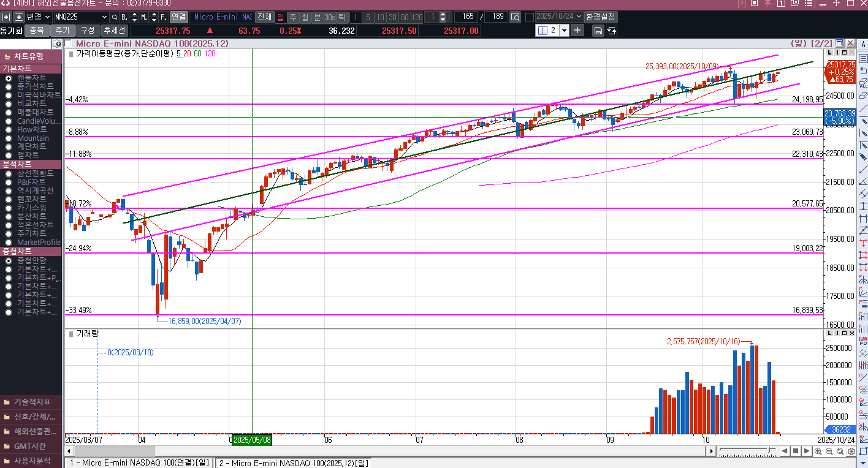Click the 165 candle count input field
Image resolution: width=868 pixels, height=468 pixels.
coord(468,17)
